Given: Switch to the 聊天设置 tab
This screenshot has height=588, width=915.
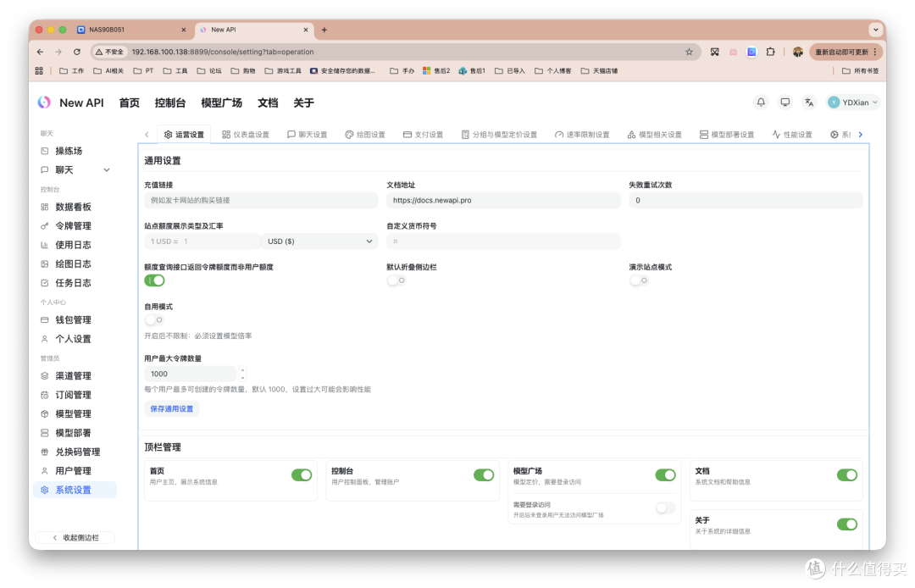Looking at the screenshot, I should [x=307, y=135].
